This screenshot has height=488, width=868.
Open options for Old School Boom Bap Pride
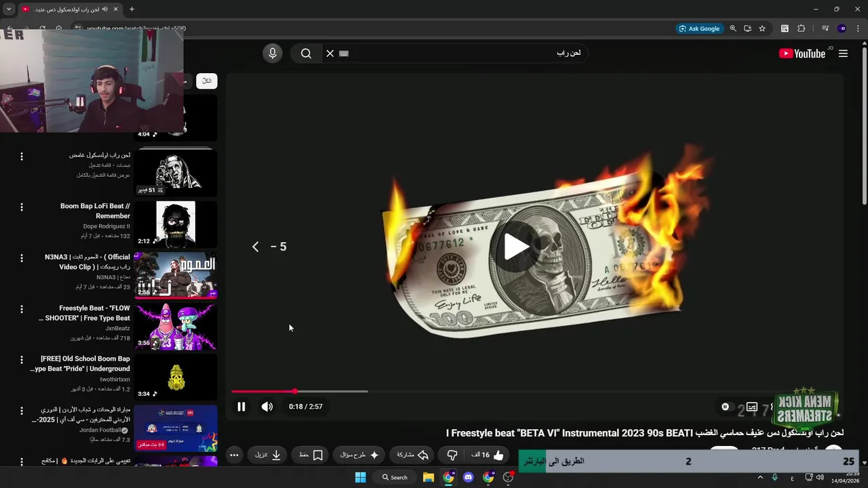(22, 360)
